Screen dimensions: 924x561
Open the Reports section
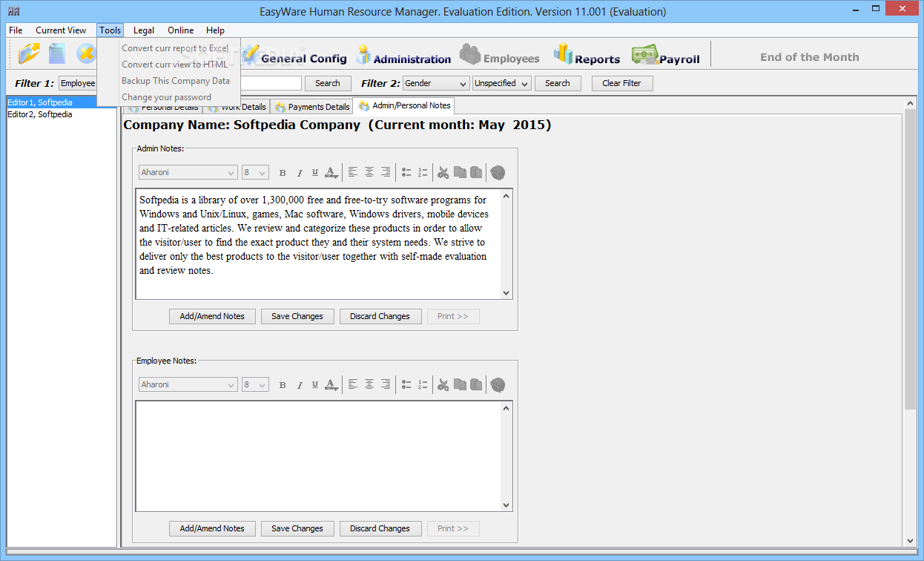click(587, 55)
